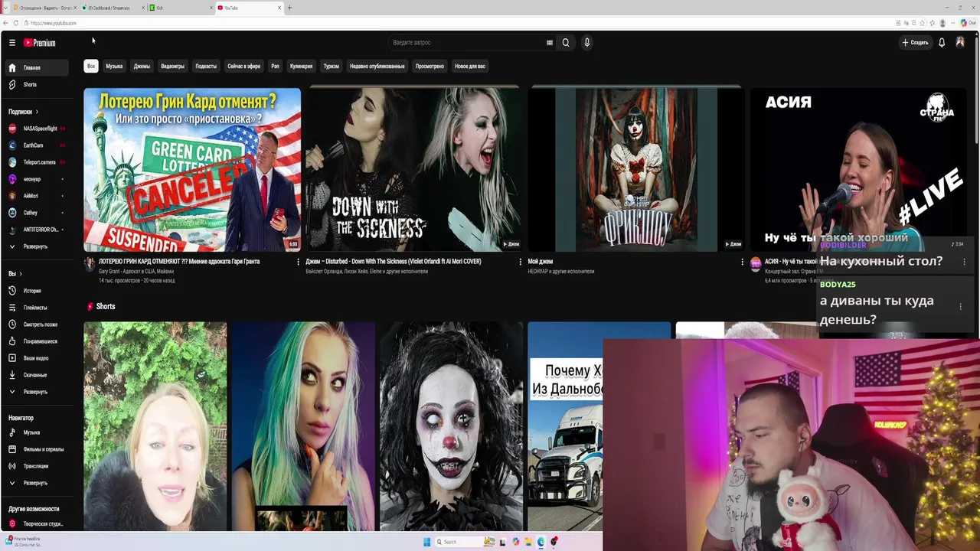Click the YouTube Premium logo

coord(39,43)
